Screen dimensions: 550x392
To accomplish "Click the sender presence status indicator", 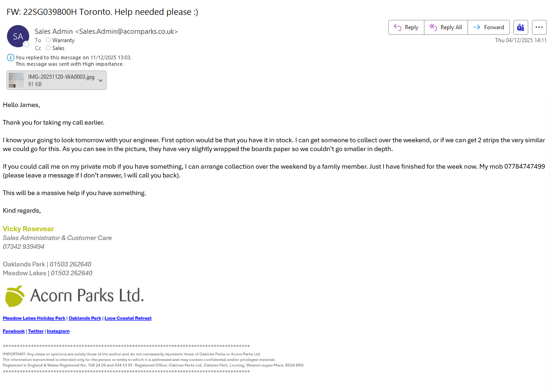I will (26, 44).
